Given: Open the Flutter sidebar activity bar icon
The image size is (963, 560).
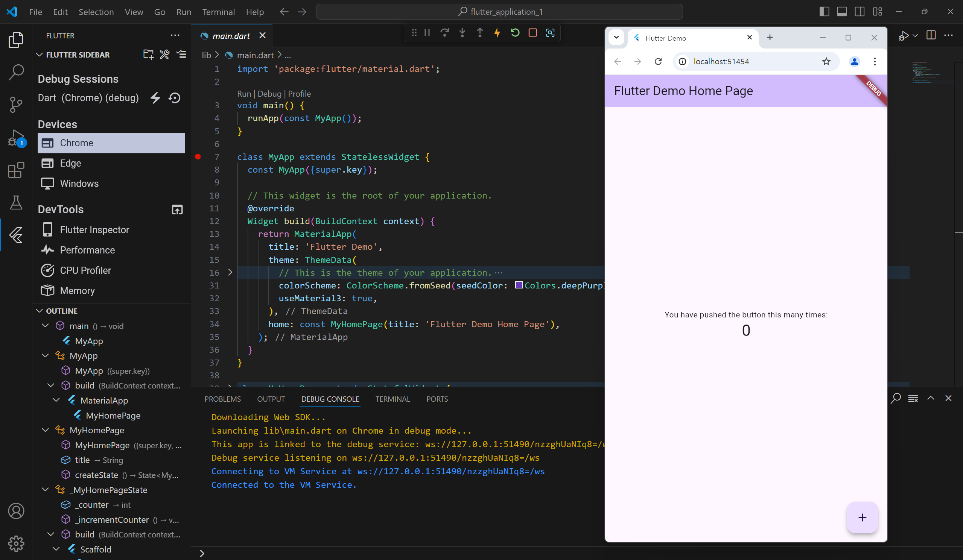Looking at the screenshot, I should [x=16, y=235].
